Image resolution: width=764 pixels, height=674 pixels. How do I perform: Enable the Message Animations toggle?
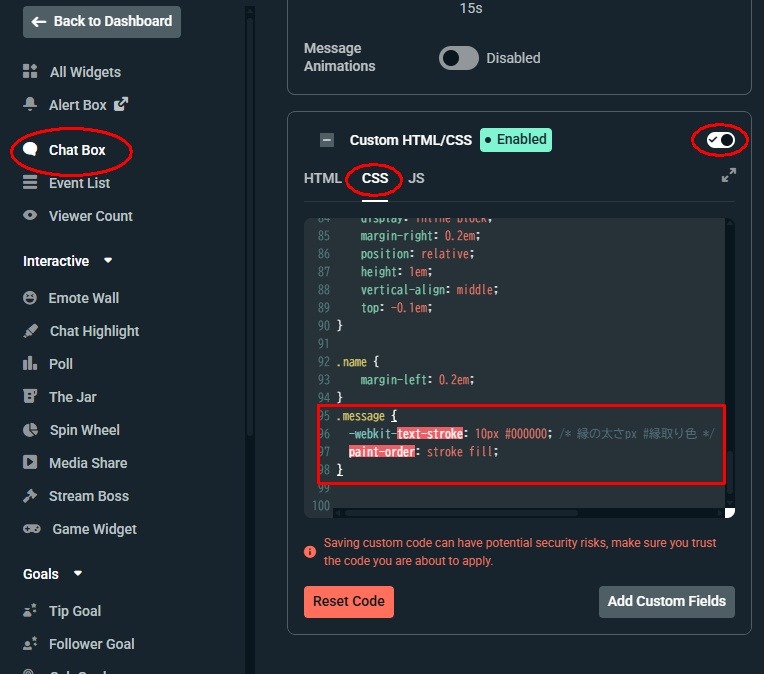459,58
